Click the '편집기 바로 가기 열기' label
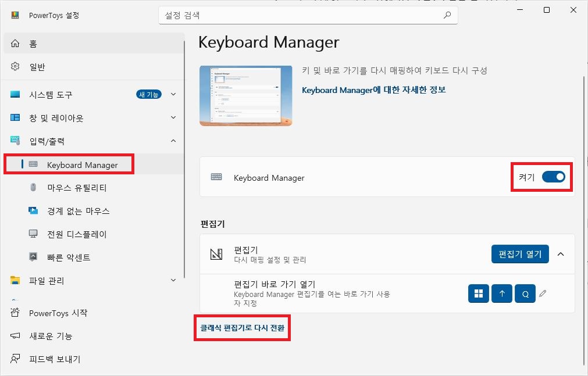Image resolution: width=588 pixels, height=376 pixels. (275, 284)
